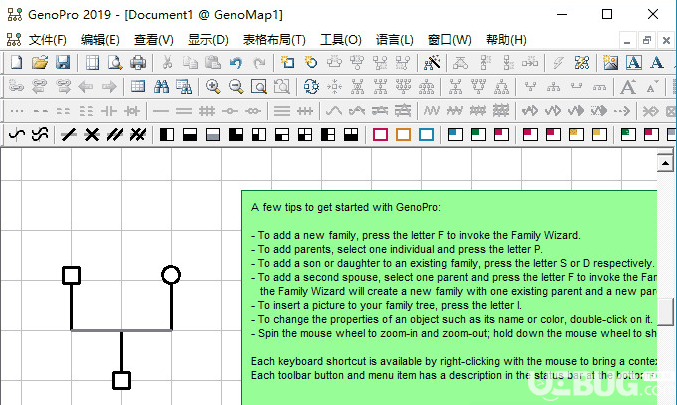Zoom out with magnifier minus icon
Image resolution: width=677 pixels, height=405 pixels.
pyautogui.click(x=236, y=87)
